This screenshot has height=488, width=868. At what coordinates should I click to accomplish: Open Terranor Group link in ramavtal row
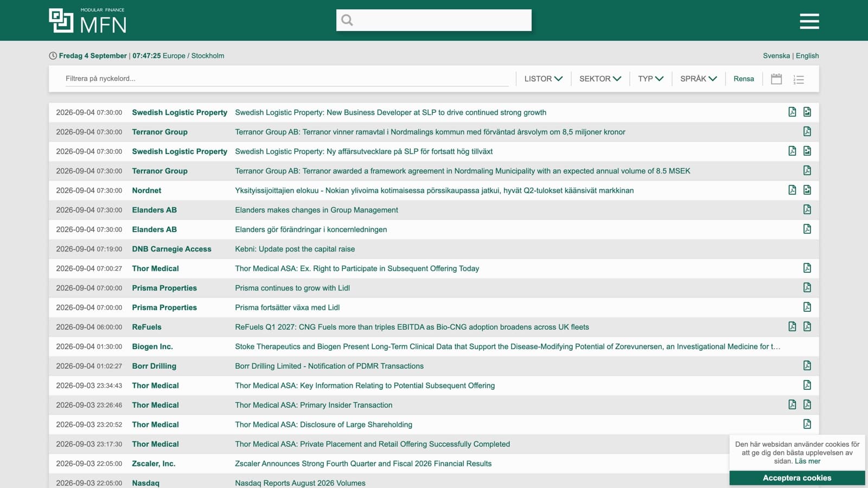click(x=159, y=132)
